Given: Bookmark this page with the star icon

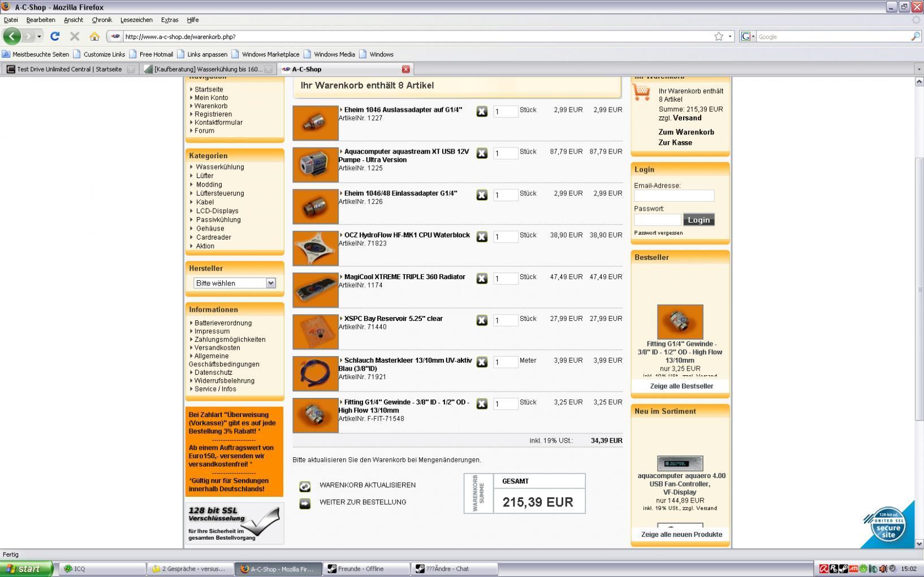Looking at the screenshot, I should coord(718,36).
